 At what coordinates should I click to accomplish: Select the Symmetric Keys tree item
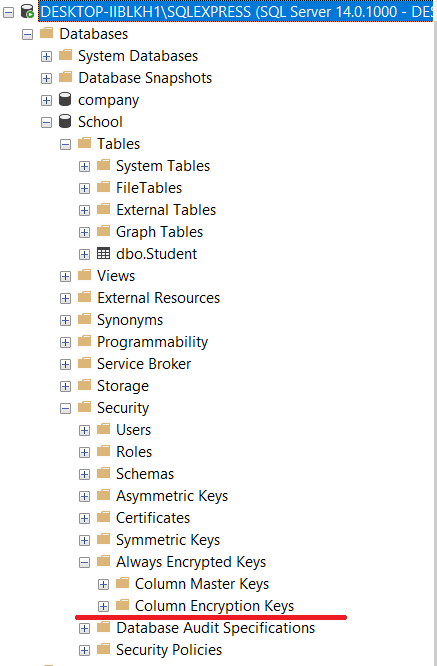pyautogui.click(x=168, y=540)
